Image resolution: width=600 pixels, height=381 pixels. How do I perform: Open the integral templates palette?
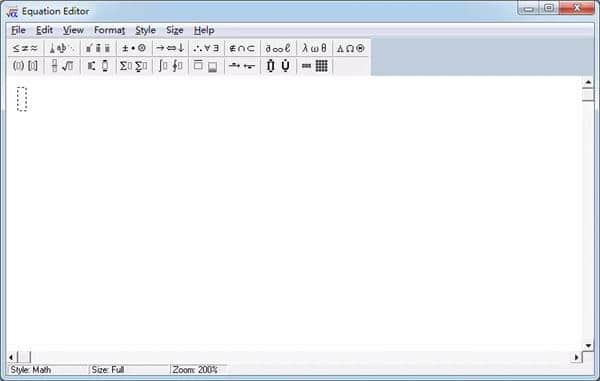click(x=170, y=66)
